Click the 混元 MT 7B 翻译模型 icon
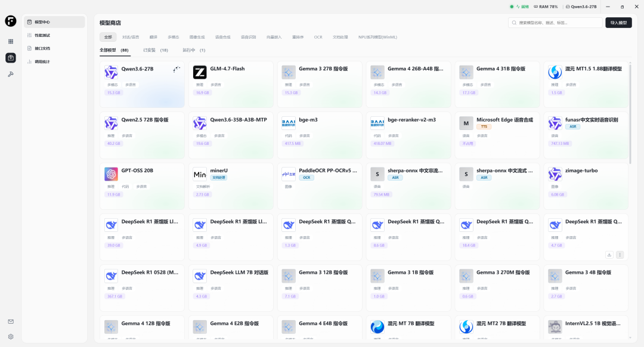The image size is (644, 347). pyautogui.click(x=377, y=327)
